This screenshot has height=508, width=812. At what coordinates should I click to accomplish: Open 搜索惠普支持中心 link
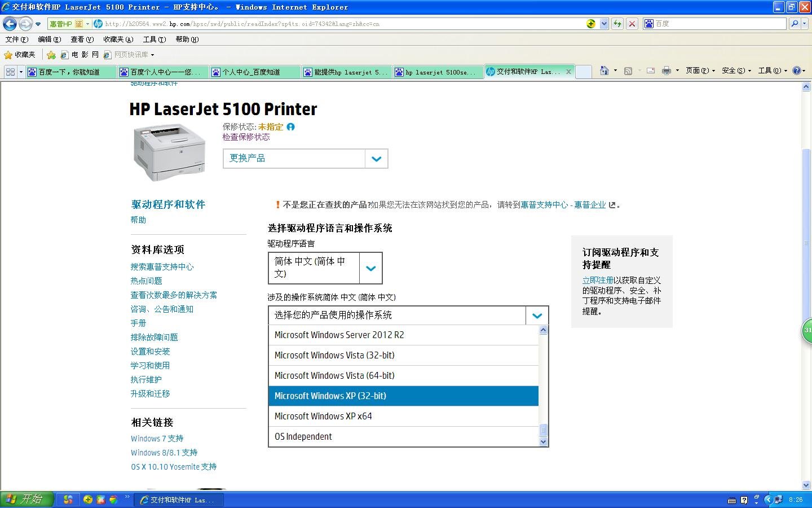coord(162,267)
